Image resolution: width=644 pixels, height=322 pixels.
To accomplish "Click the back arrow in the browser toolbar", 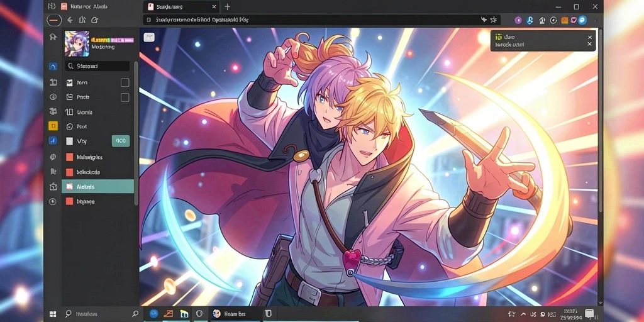I will [x=70, y=19].
